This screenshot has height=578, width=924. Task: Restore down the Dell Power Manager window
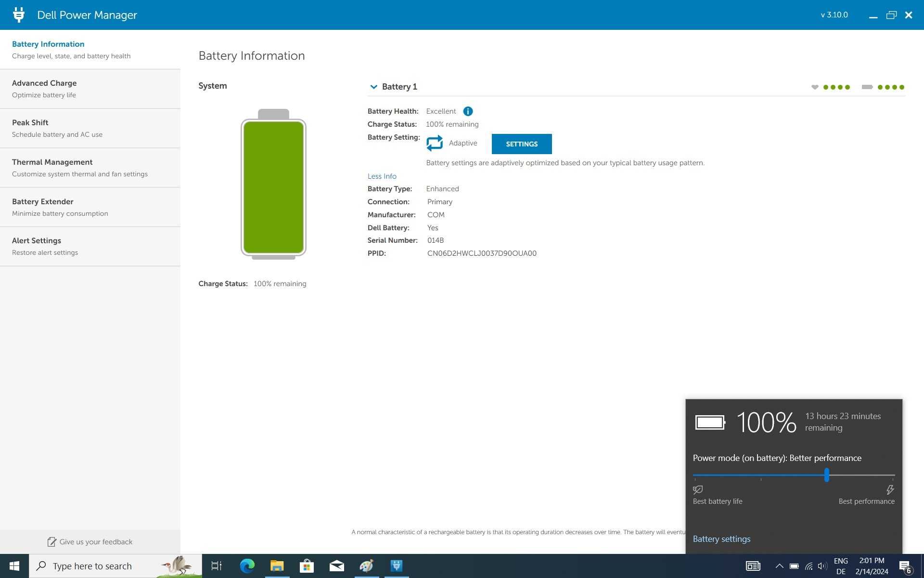(891, 15)
